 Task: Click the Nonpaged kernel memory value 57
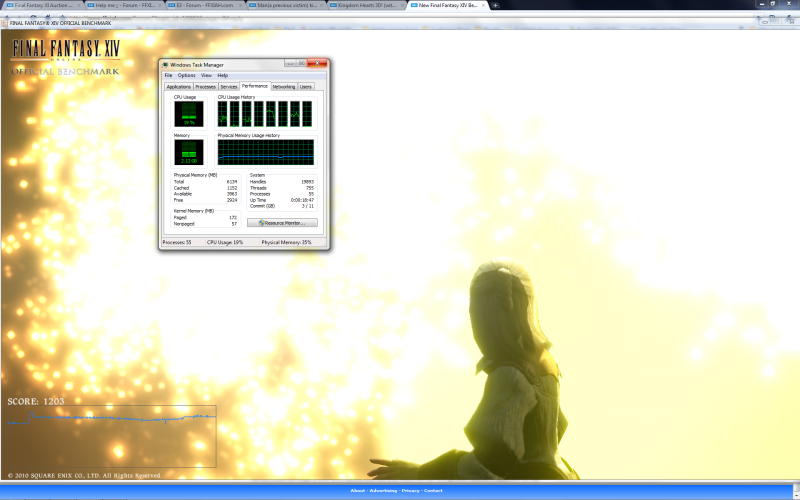pos(235,223)
